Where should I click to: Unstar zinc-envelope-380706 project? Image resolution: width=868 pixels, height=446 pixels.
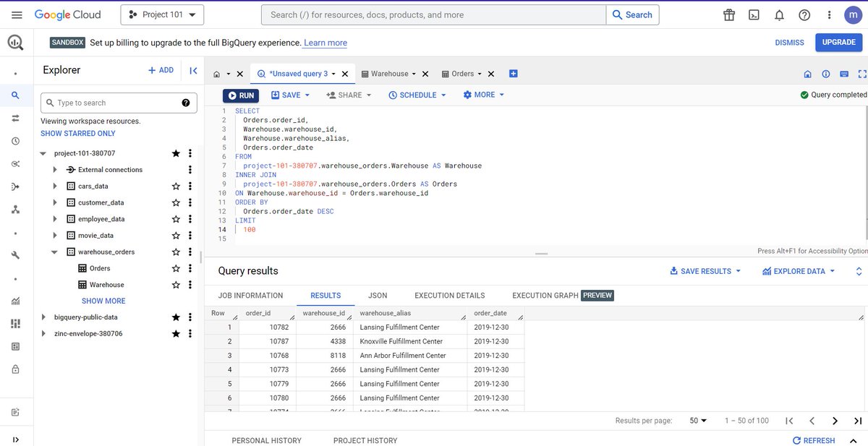click(176, 334)
